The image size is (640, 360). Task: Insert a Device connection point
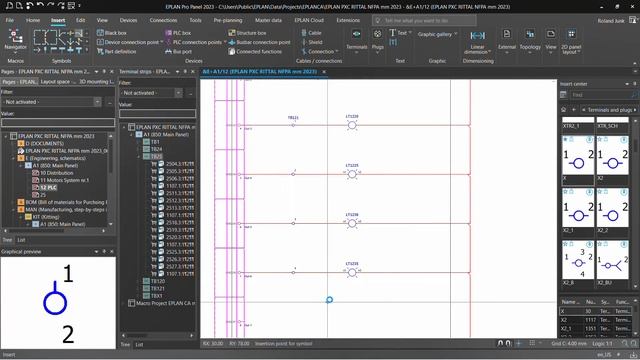[129, 42]
